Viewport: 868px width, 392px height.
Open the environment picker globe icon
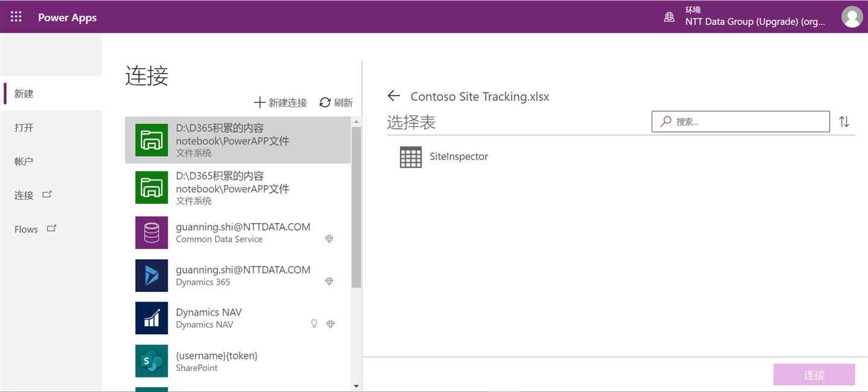pyautogui.click(x=669, y=17)
